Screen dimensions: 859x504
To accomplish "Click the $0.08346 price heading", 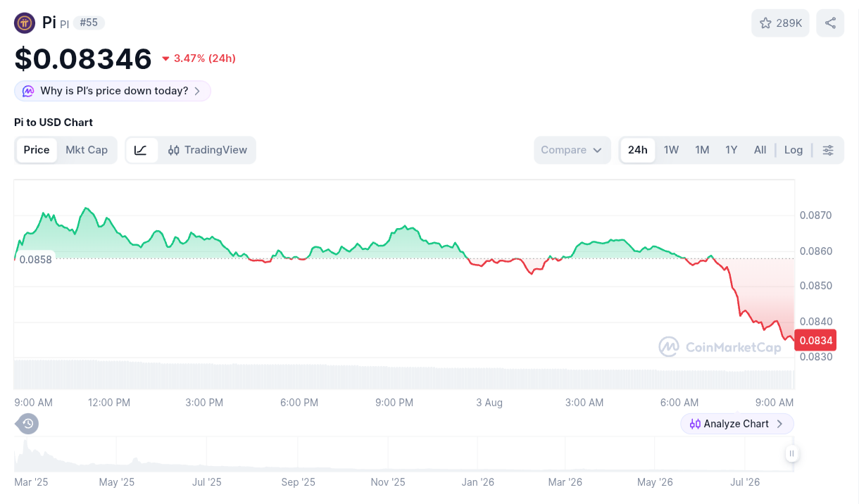I will point(83,58).
